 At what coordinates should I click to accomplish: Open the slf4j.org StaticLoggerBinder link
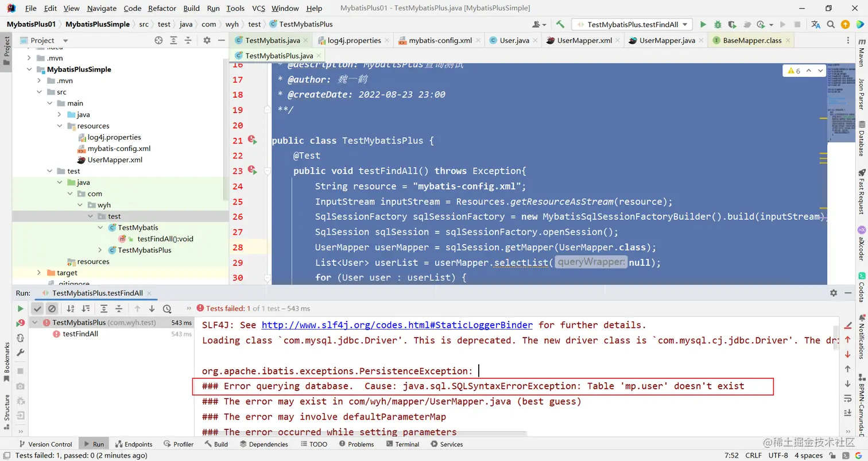397,325
